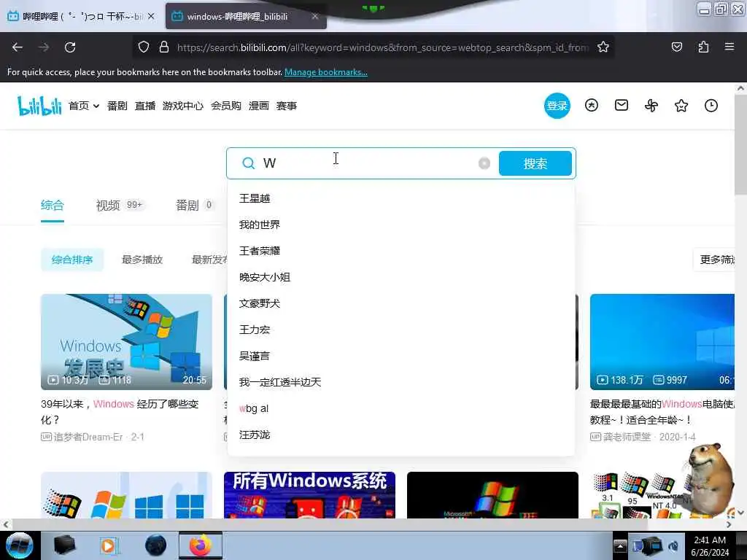The height and width of the screenshot is (560, 747).
Task: Open 游戏中心 navigation item
Action: pos(183,106)
